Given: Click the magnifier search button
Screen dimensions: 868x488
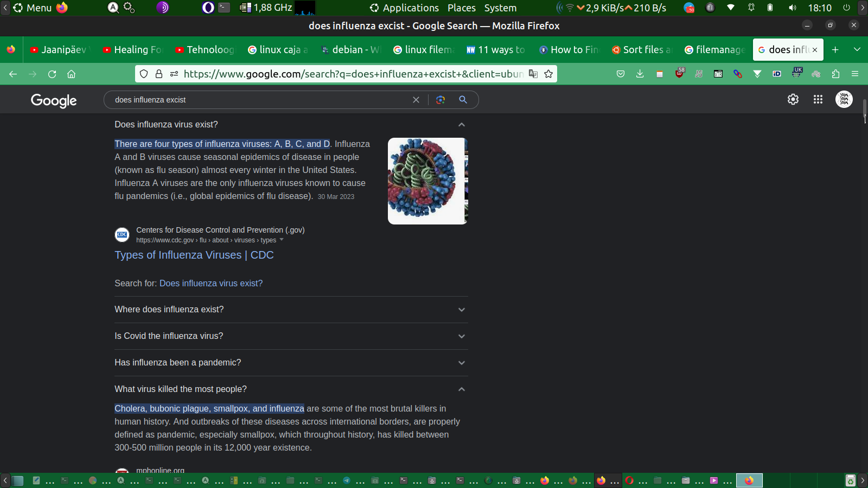Looking at the screenshot, I should point(463,100).
